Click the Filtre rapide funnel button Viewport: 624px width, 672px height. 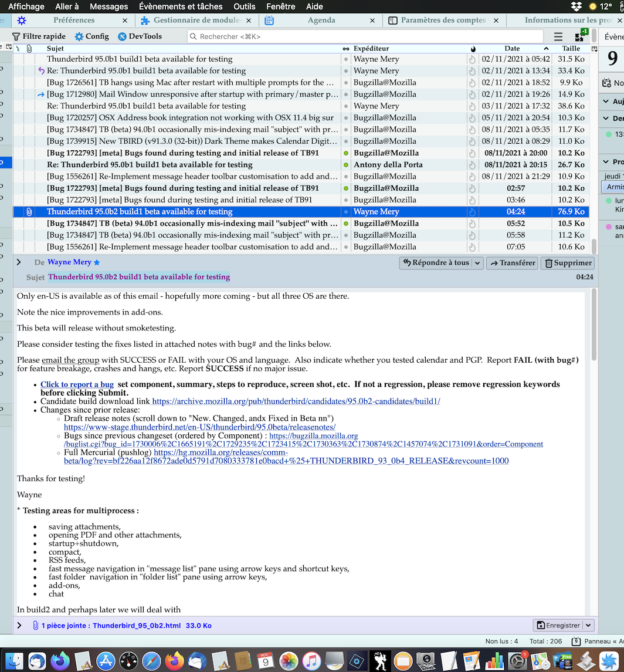tap(39, 36)
